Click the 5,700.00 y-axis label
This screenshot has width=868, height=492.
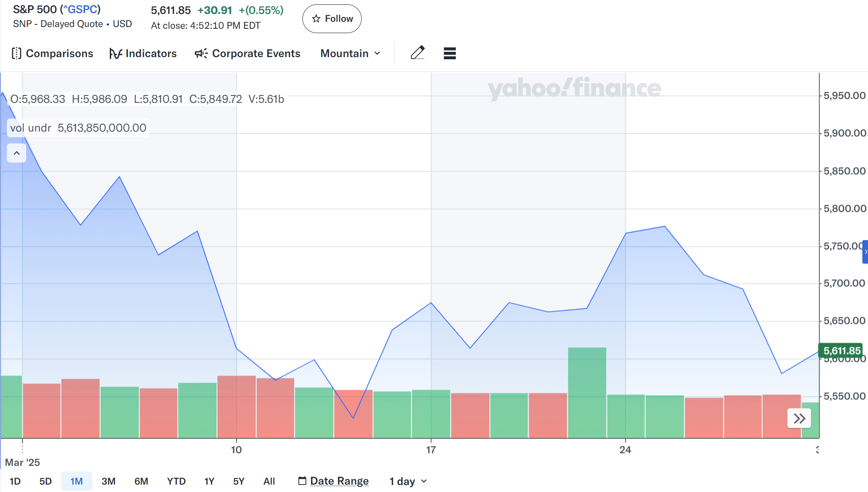point(844,283)
